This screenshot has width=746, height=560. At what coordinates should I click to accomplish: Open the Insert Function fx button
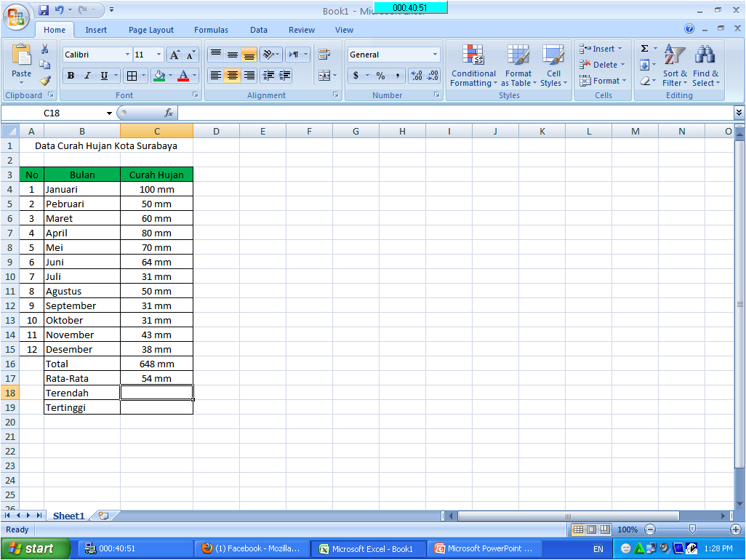(169, 113)
